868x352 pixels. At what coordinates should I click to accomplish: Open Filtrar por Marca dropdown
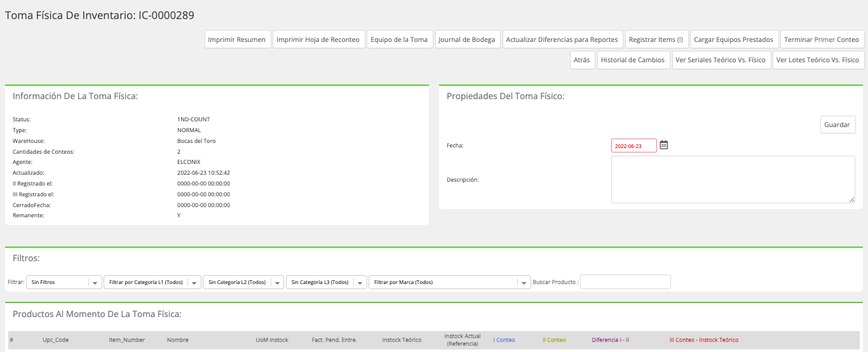pyautogui.click(x=450, y=282)
